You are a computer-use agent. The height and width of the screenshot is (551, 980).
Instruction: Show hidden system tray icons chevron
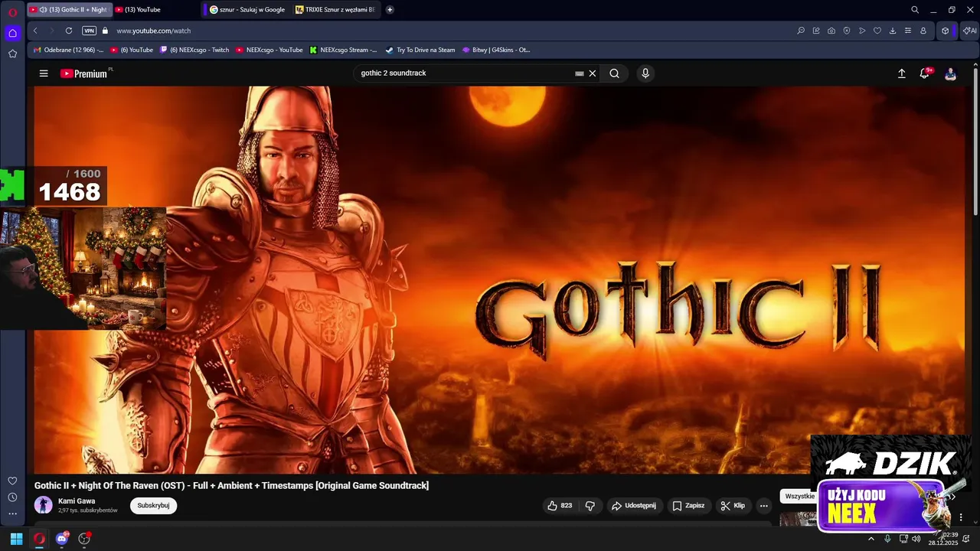[x=871, y=539]
